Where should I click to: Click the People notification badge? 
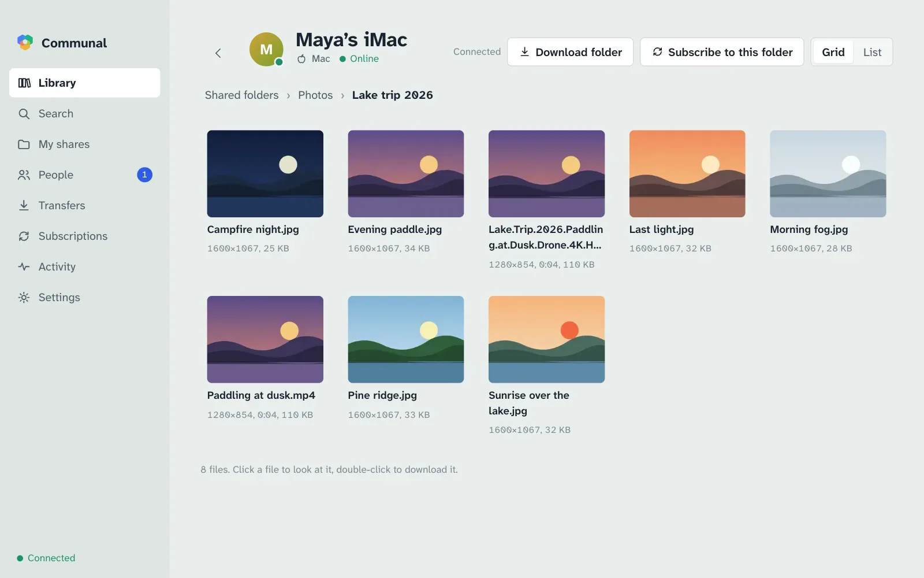144,175
